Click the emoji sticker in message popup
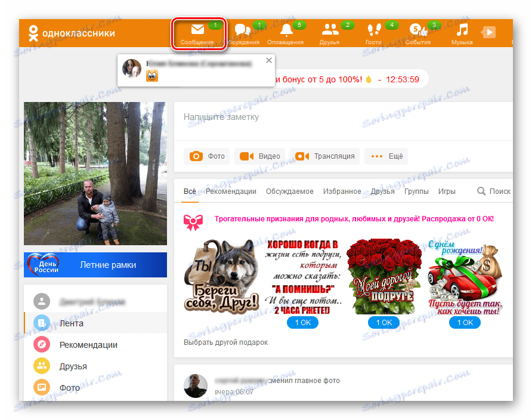The image size is (532, 420). click(x=152, y=75)
